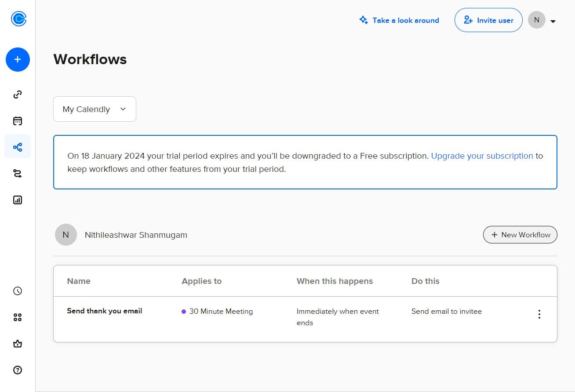Expand the My Calendly dropdown
Screen dimensions: 575x392
pos(94,109)
